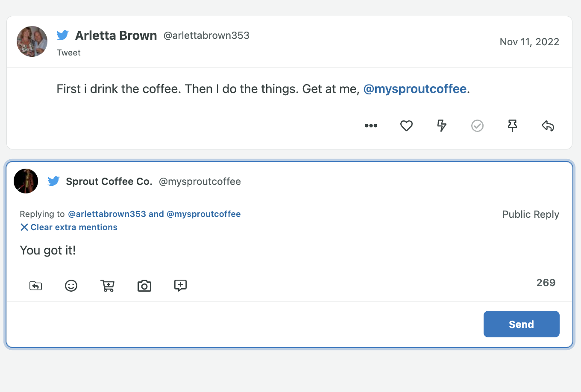Like Arletta Brown's tweet with the heart icon
The width and height of the screenshot is (581, 392).
point(406,126)
